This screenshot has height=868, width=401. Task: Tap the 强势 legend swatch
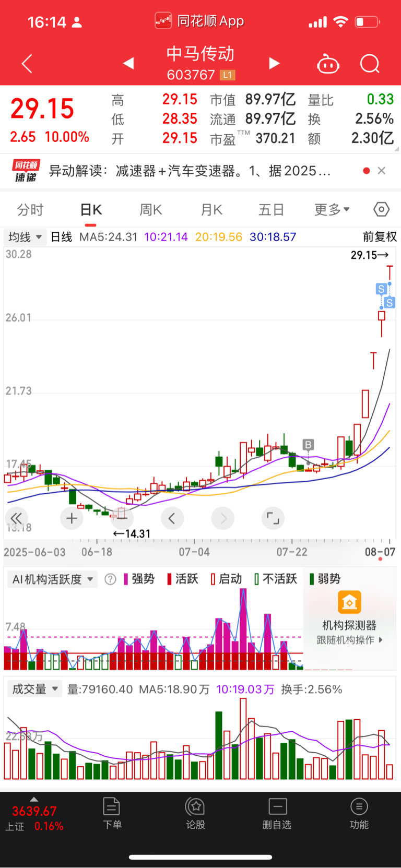click(126, 579)
